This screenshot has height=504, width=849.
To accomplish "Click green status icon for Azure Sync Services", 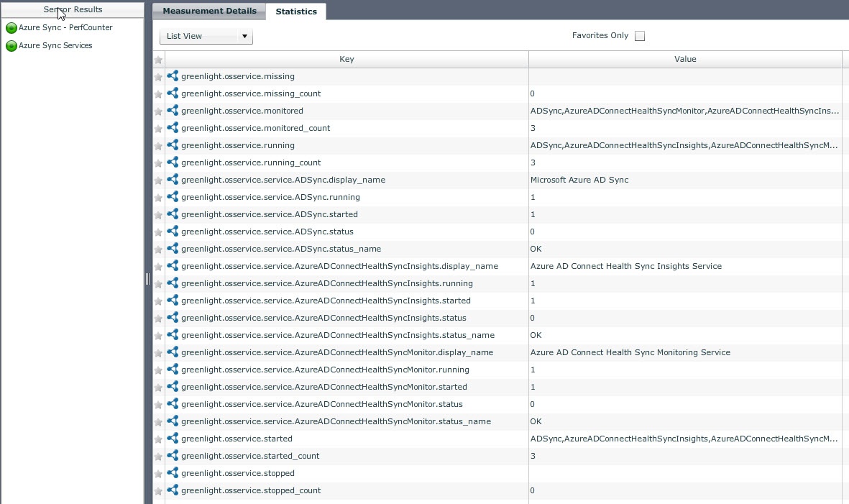I will click(11, 46).
